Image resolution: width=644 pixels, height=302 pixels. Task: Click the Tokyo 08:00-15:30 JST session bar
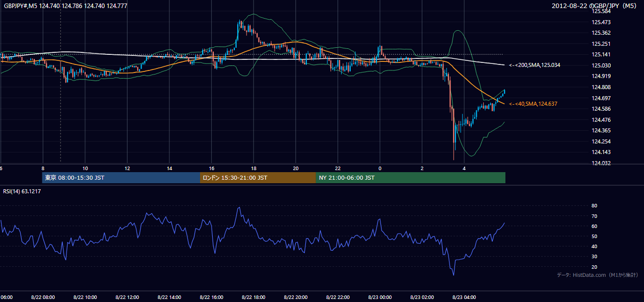(x=121, y=178)
